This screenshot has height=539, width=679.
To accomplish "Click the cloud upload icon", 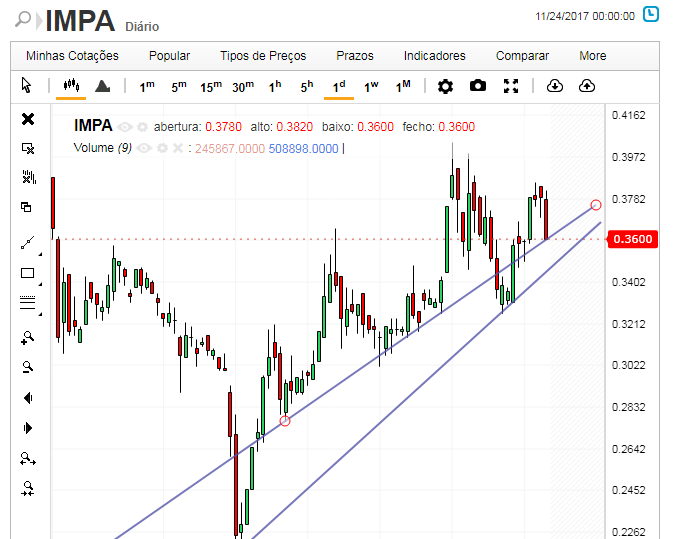I will click(587, 86).
